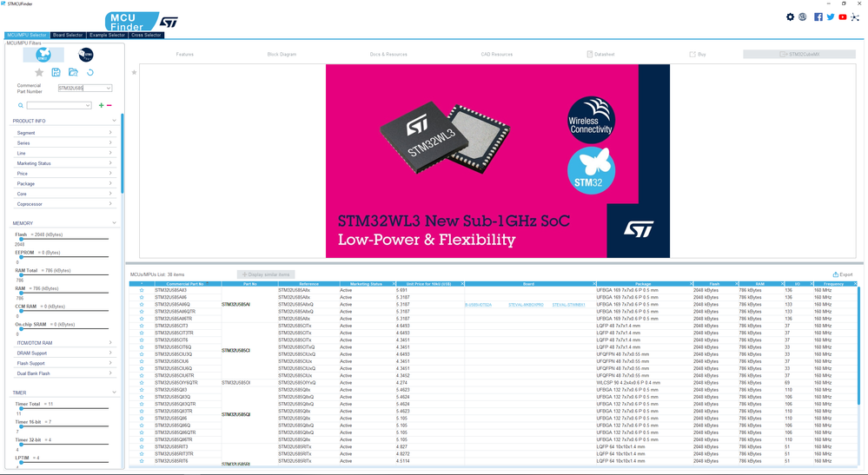Open the filter search combo box dropdown

[88, 105]
